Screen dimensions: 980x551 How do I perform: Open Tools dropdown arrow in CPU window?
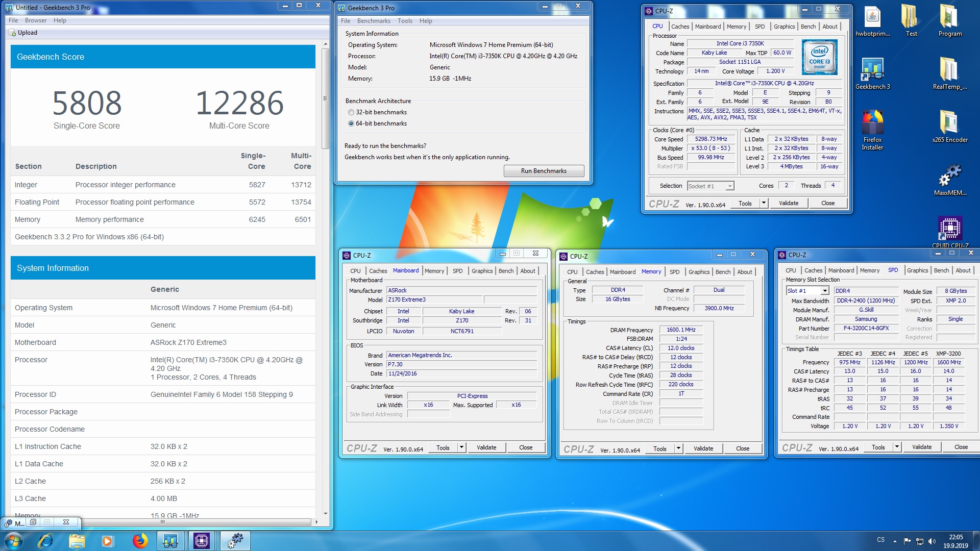tap(764, 203)
